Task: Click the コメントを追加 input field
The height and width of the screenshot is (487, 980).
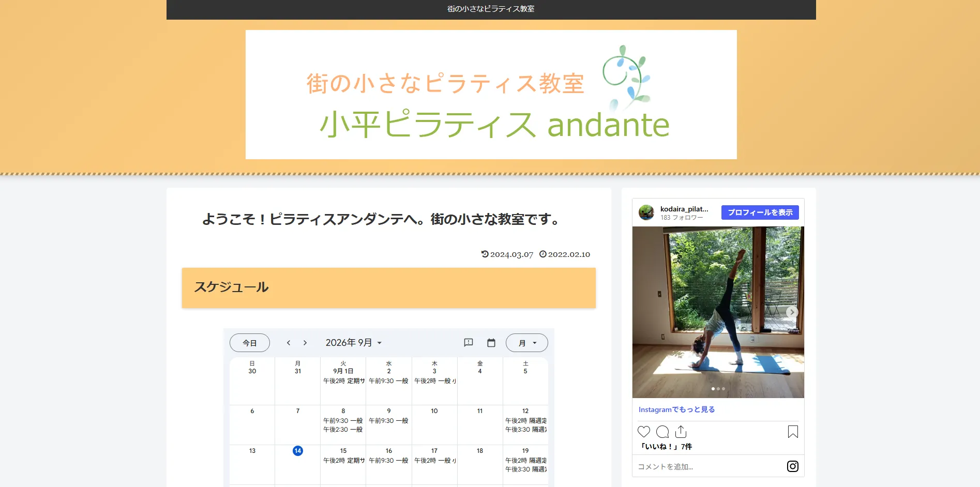Action: tap(708, 466)
